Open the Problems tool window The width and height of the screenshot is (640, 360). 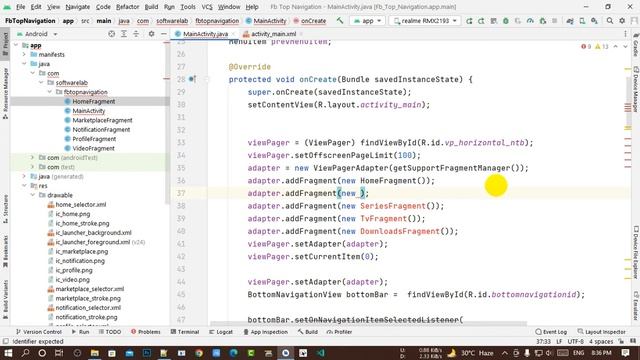pos(146,332)
